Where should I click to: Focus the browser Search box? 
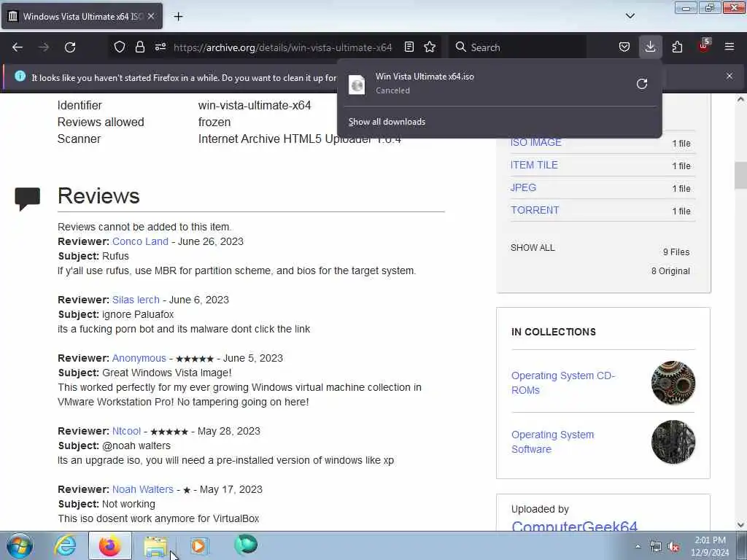point(517,47)
